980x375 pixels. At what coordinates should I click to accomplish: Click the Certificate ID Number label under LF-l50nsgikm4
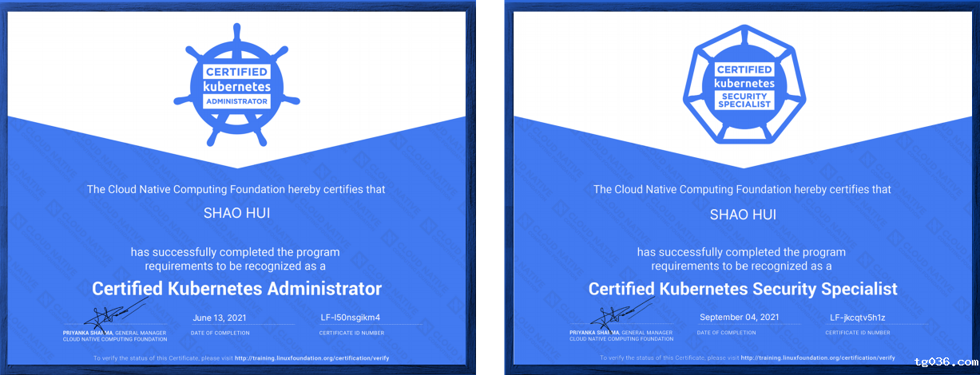coord(352,332)
